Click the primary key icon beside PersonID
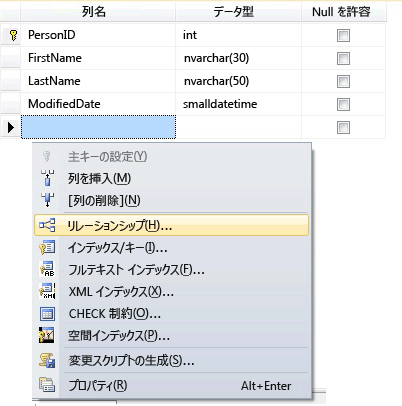 [13, 35]
